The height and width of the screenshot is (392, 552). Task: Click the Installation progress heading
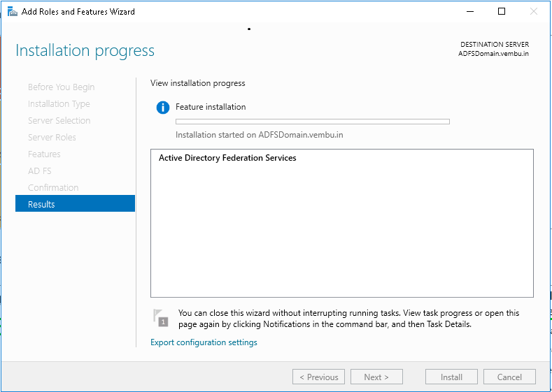(85, 50)
